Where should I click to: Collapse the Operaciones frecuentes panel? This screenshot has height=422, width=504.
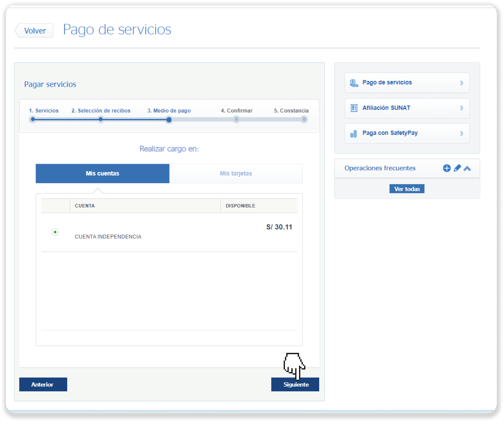(467, 169)
